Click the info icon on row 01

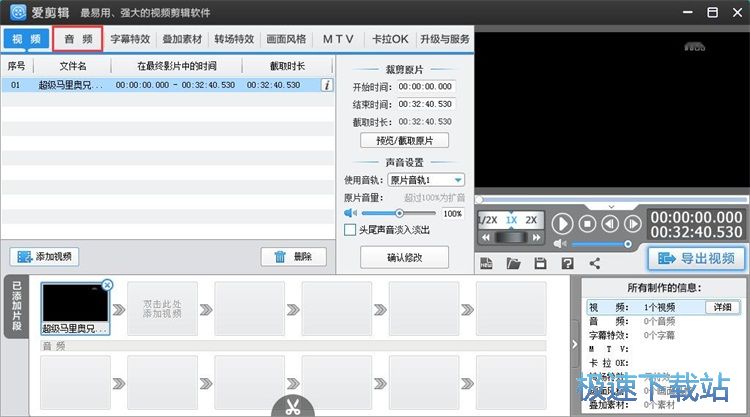327,85
